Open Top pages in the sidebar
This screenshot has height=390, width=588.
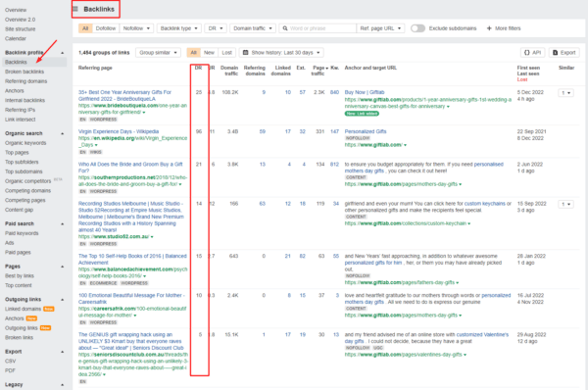[x=17, y=152]
